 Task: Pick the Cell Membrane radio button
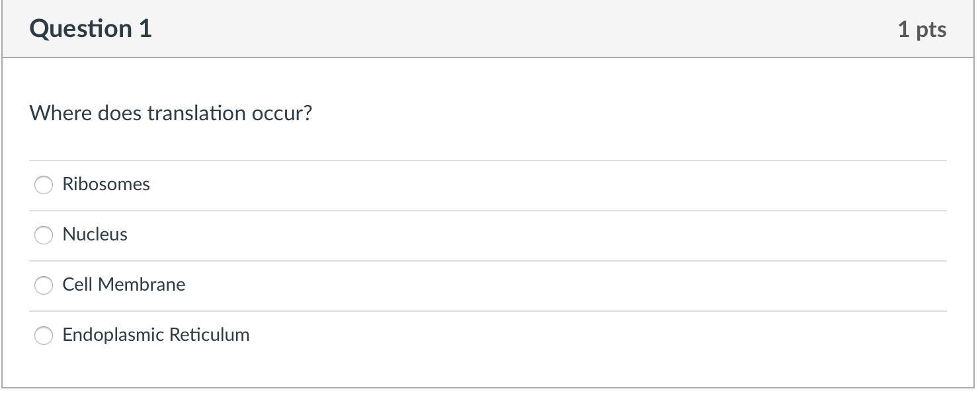[x=44, y=285]
